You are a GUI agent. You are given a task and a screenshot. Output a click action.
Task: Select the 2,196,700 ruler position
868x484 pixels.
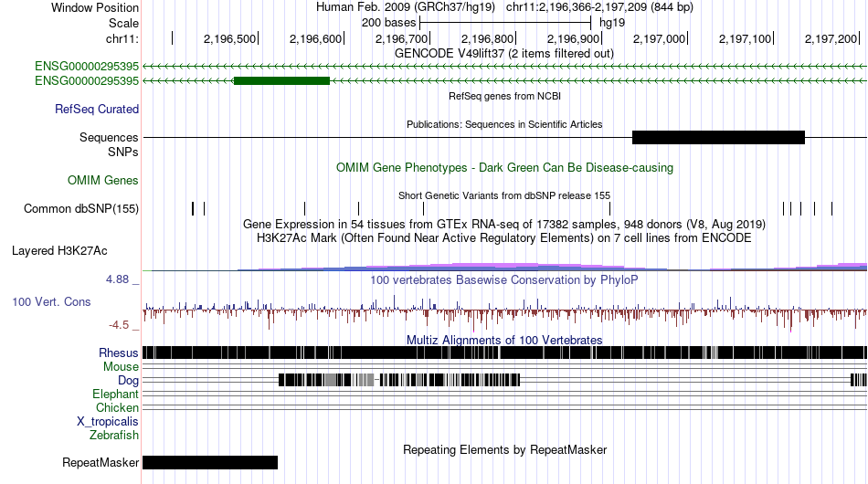(401, 38)
